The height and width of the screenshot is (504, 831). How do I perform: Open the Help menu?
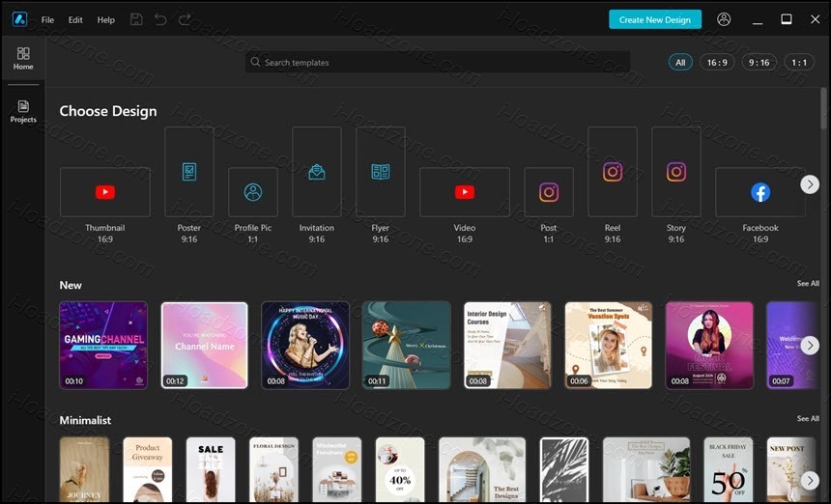tap(106, 19)
